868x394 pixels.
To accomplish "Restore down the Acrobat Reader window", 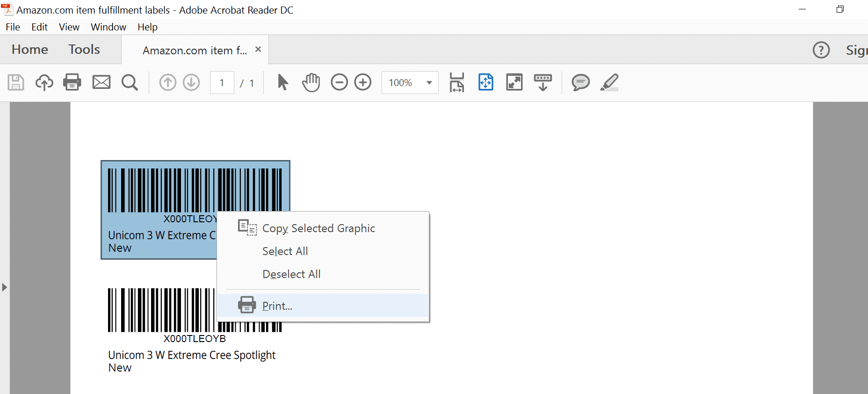I will tap(840, 9).
